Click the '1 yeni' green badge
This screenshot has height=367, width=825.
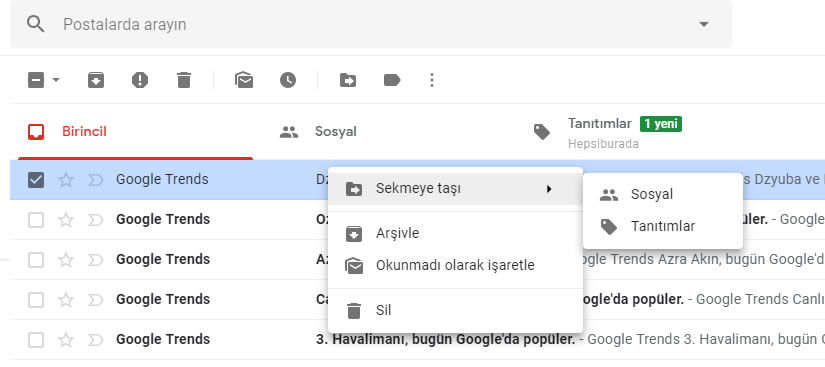coord(661,125)
